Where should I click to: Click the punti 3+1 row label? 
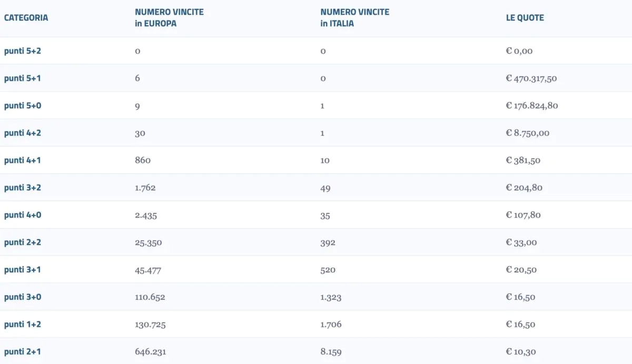(22, 270)
